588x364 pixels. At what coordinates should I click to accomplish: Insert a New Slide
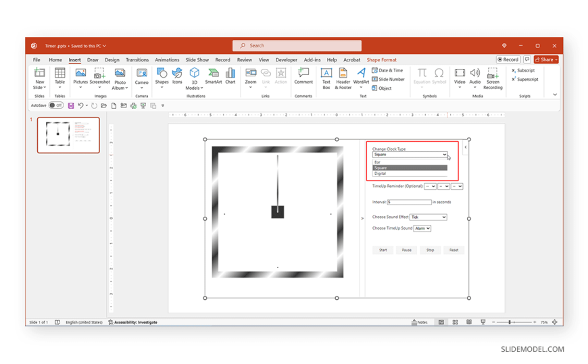click(39, 79)
